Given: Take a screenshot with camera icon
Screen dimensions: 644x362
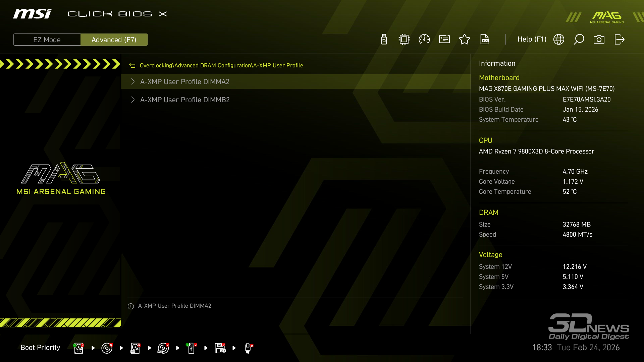Looking at the screenshot, I should 599,40.
